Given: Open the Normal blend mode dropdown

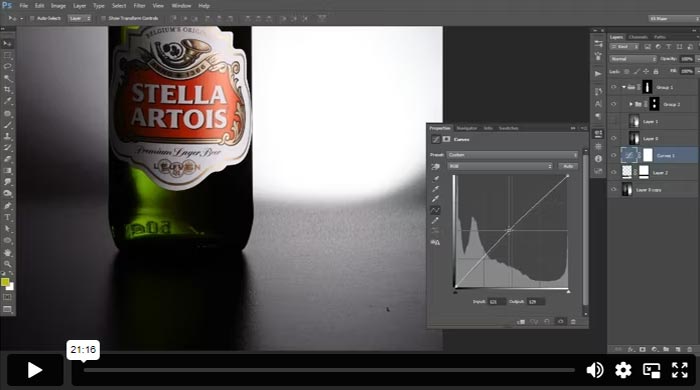Looking at the screenshot, I should pyautogui.click(x=633, y=59).
